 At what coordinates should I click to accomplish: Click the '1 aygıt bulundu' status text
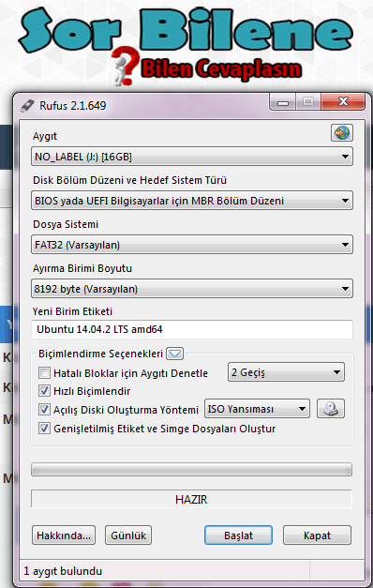point(63,571)
